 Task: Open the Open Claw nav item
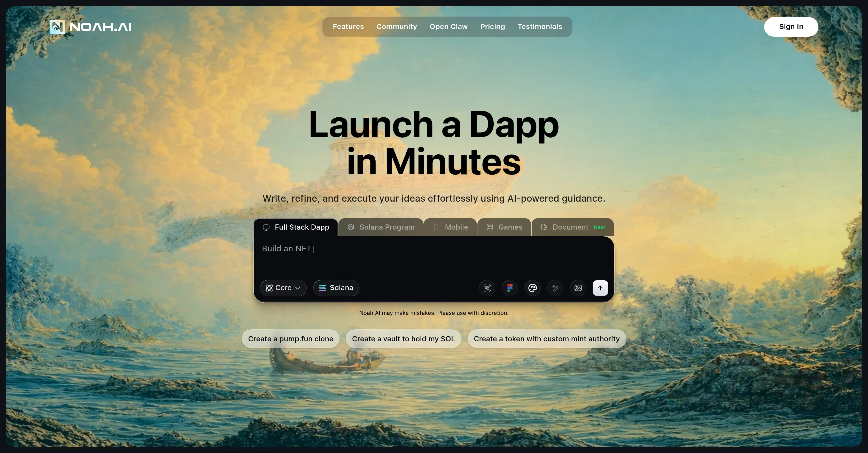[448, 27]
